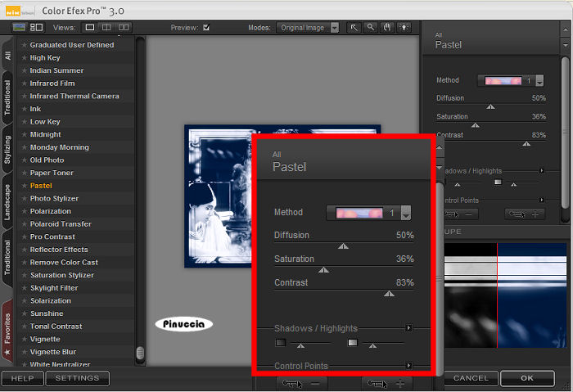Select the Photo Stylizer filter

pos(55,198)
